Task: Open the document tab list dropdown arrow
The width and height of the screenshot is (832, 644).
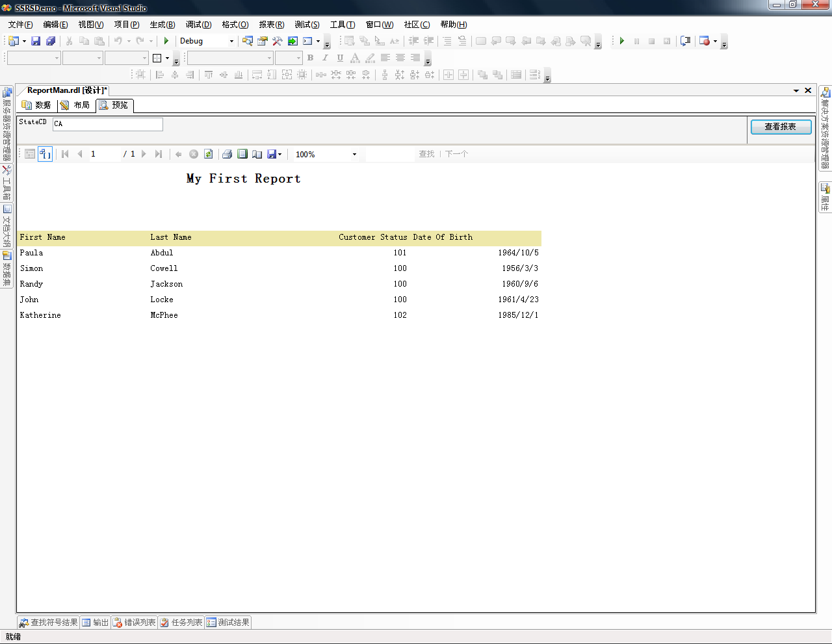Action: click(x=796, y=90)
